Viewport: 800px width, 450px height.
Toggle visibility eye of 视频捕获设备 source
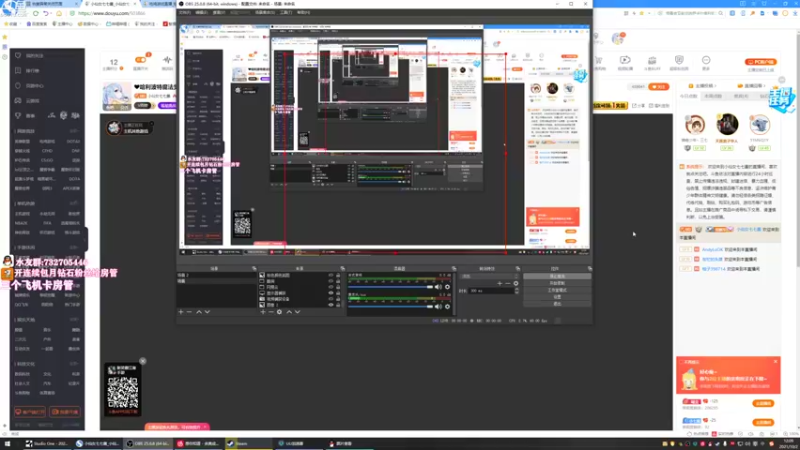[x=331, y=299]
